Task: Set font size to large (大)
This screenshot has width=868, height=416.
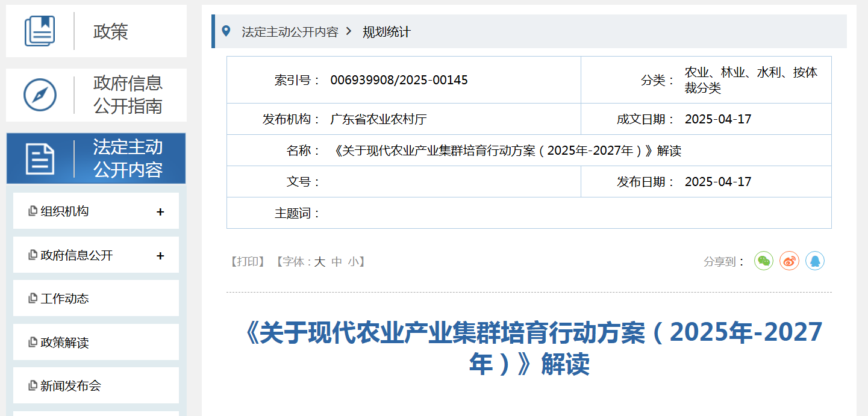Action: tap(320, 262)
